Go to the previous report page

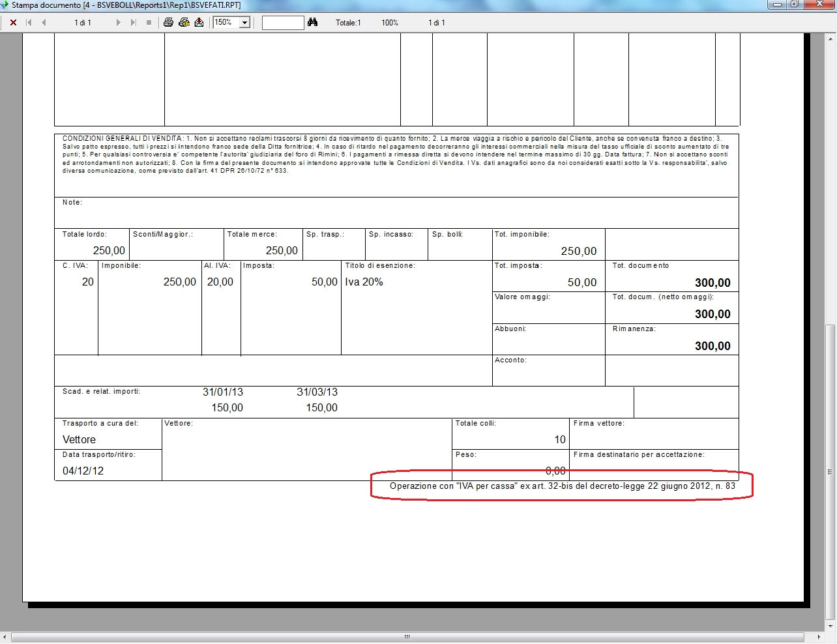pyautogui.click(x=44, y=22)
